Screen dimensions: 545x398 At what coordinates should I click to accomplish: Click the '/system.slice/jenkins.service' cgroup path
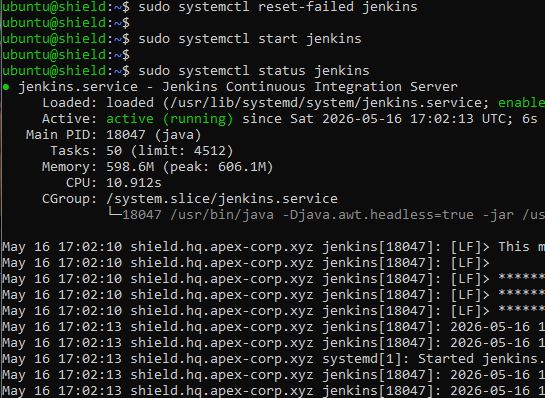coord(222,198)
